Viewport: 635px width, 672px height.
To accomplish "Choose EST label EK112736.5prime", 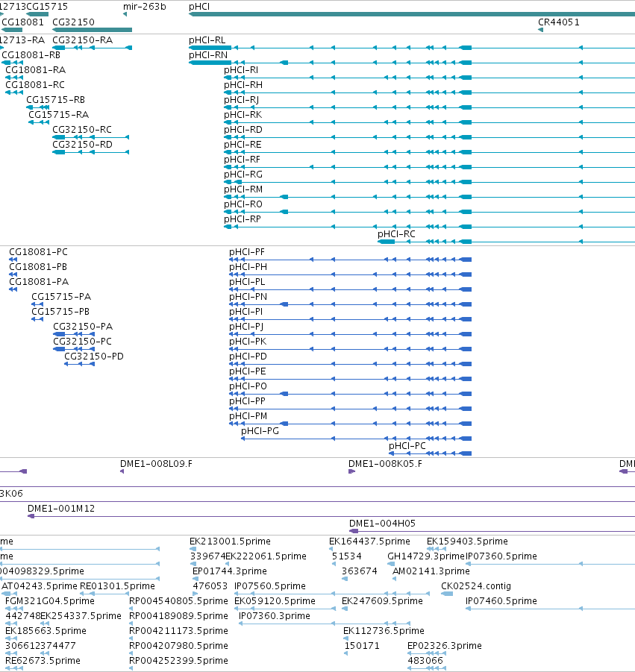I will 384,631.
